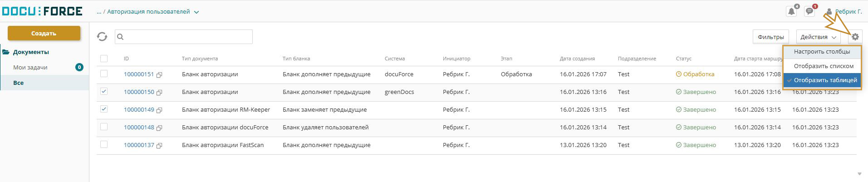Open the table settings gear
Viewport: 868px width, 182px height.
[855, 37]
